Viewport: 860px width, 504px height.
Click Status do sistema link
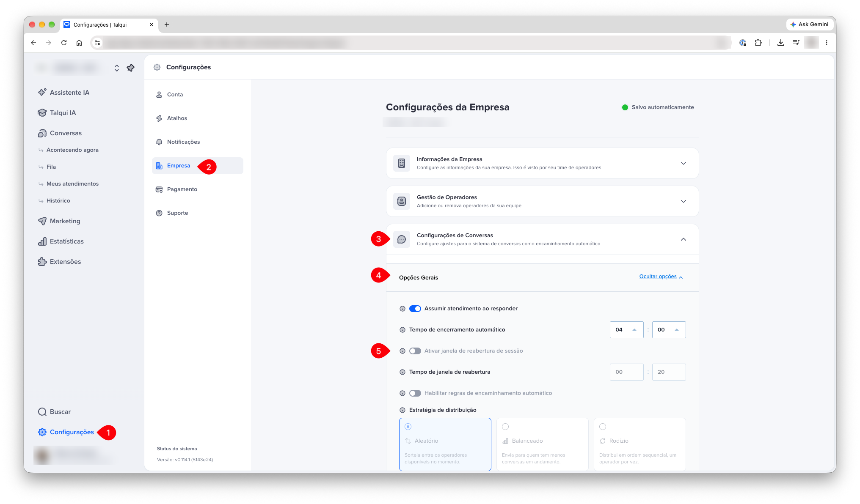pyautogui.click(x=177, y=449)
